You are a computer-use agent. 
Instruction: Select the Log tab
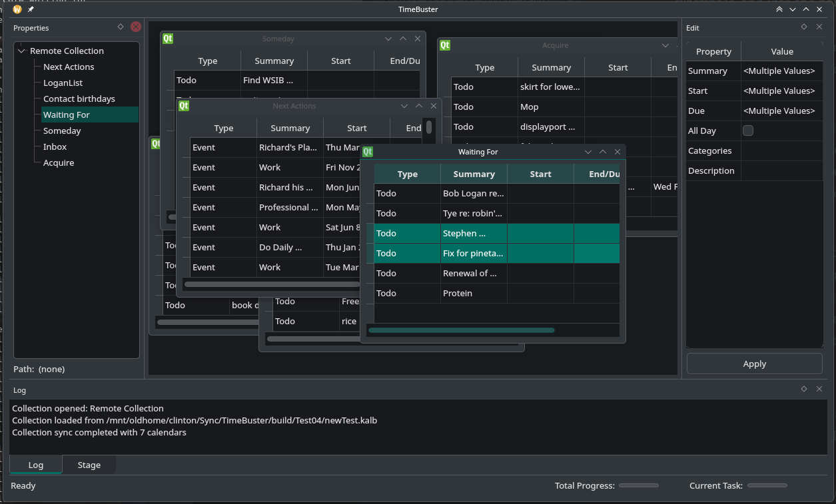[x=36, y=465]
